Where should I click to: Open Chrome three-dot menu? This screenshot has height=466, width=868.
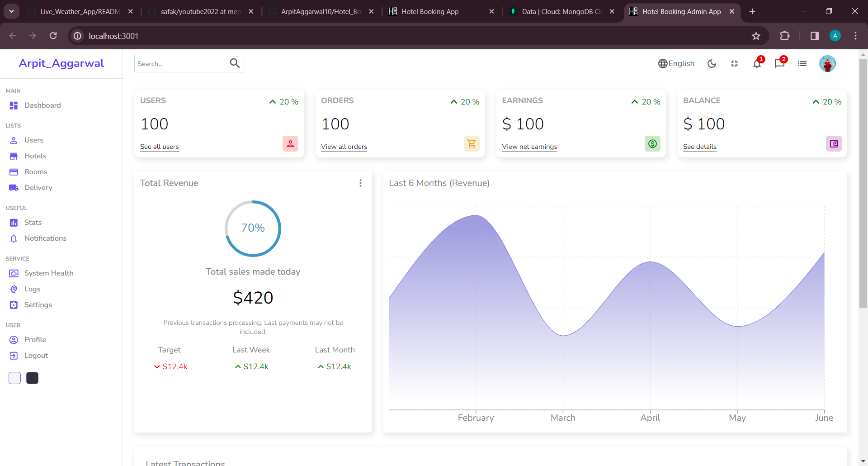[x=855, y=36]
